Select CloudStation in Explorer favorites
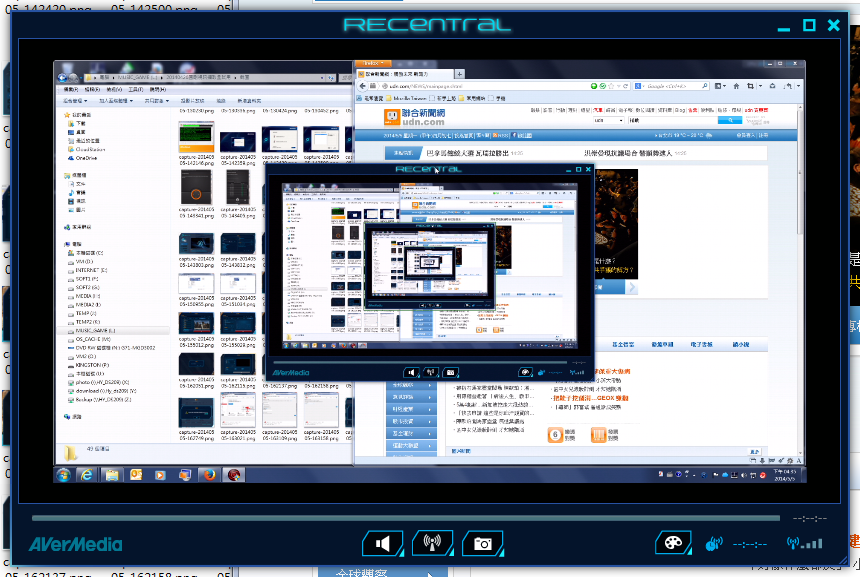The width and height of the screenshot is (860, 577). tap(86, 149)
